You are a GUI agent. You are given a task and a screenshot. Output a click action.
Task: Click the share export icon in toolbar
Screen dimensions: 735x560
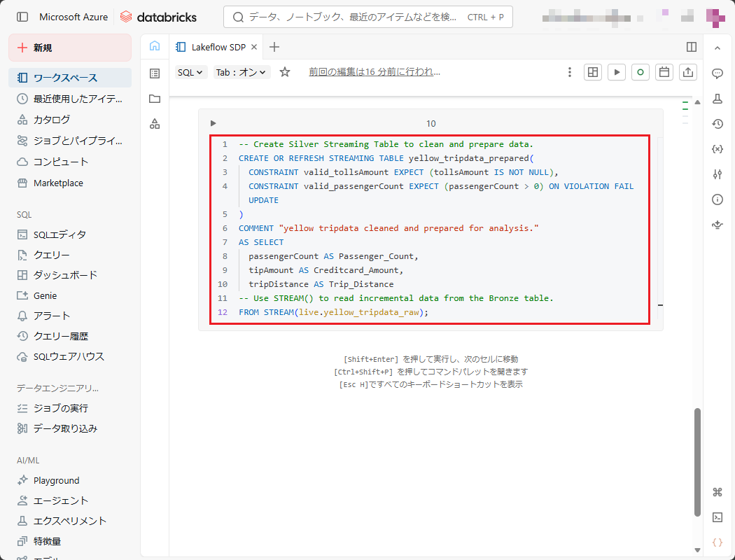[x=688, y=72]
